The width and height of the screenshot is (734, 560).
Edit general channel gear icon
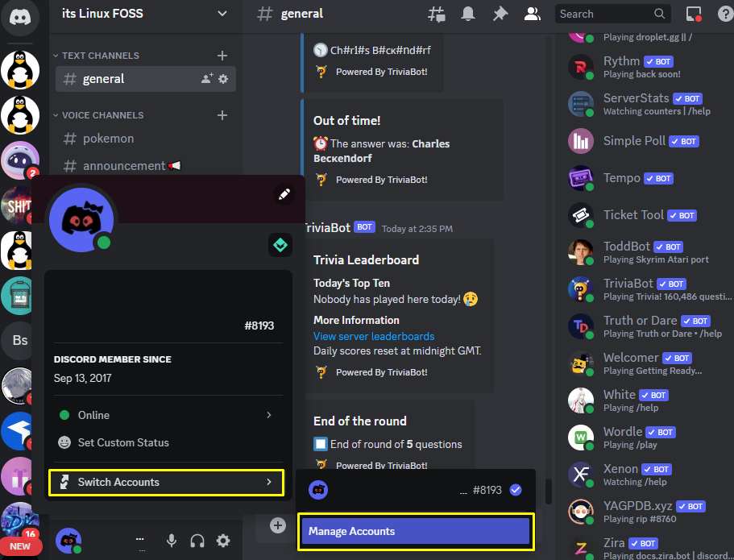coord(223,79)
